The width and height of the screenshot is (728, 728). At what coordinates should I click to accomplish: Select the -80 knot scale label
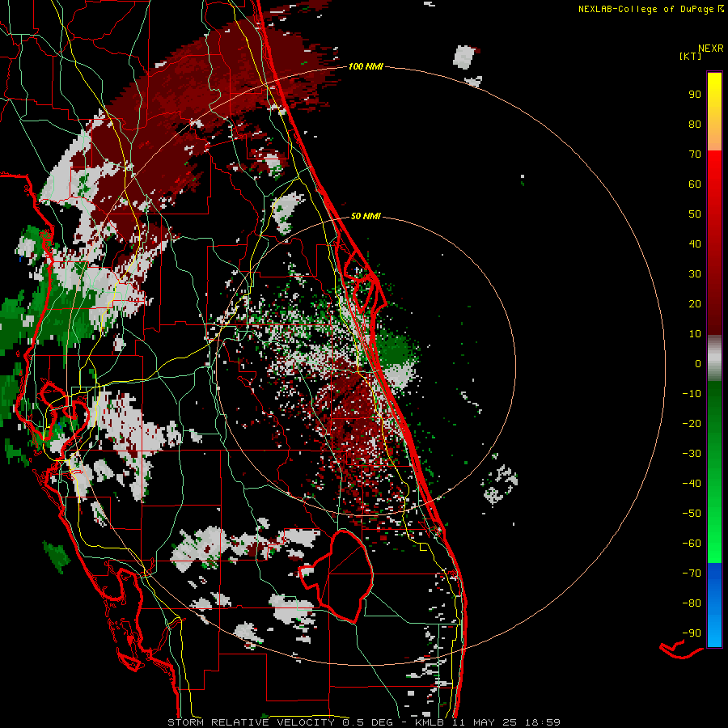[692, 603]
